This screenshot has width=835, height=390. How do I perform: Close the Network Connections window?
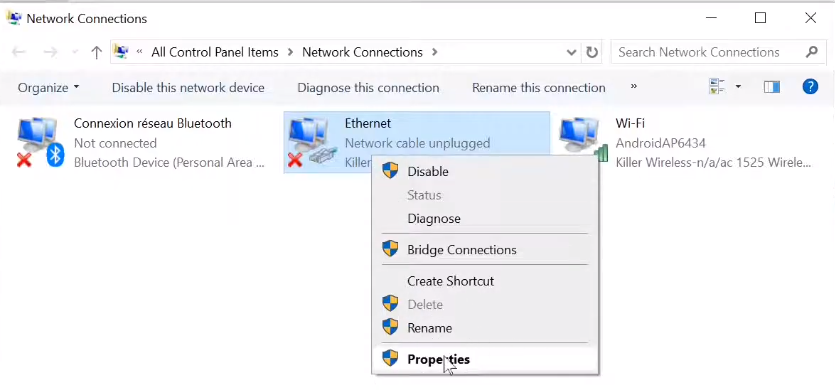(811, 18)
